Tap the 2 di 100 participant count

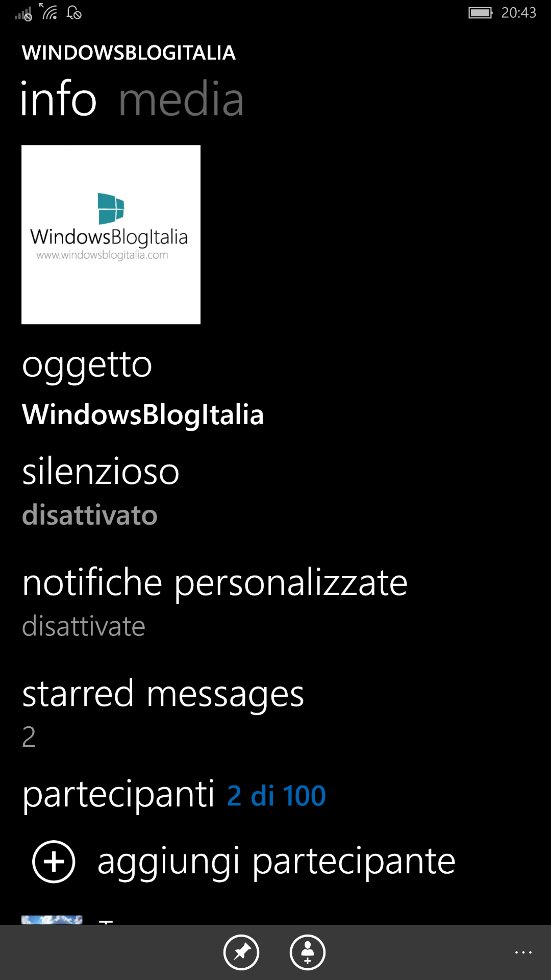point(276,796)
